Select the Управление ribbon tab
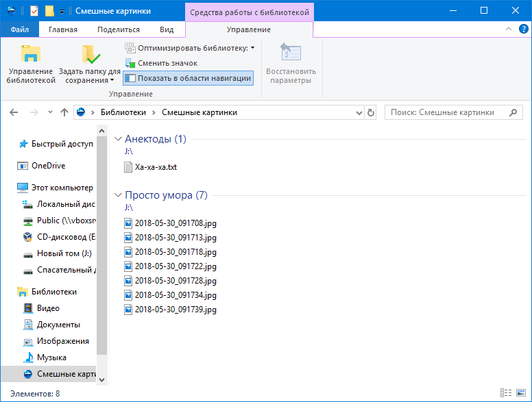 point(249,29)
